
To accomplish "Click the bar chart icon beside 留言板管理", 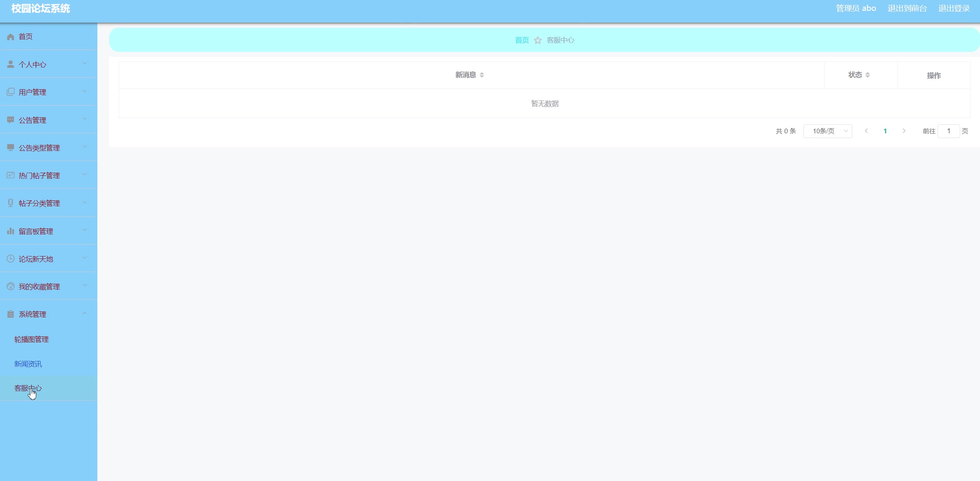I will (11, 231).
